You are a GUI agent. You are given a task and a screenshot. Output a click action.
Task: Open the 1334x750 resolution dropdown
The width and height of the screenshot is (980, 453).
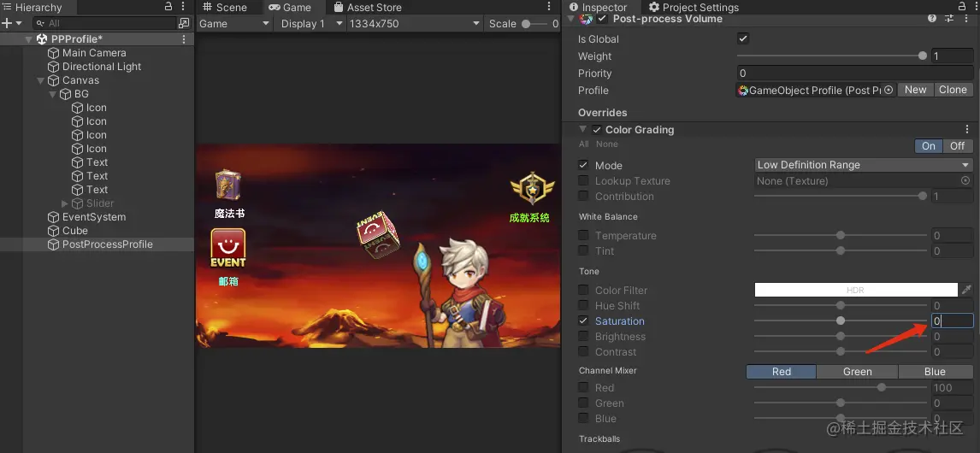(415, 24)
